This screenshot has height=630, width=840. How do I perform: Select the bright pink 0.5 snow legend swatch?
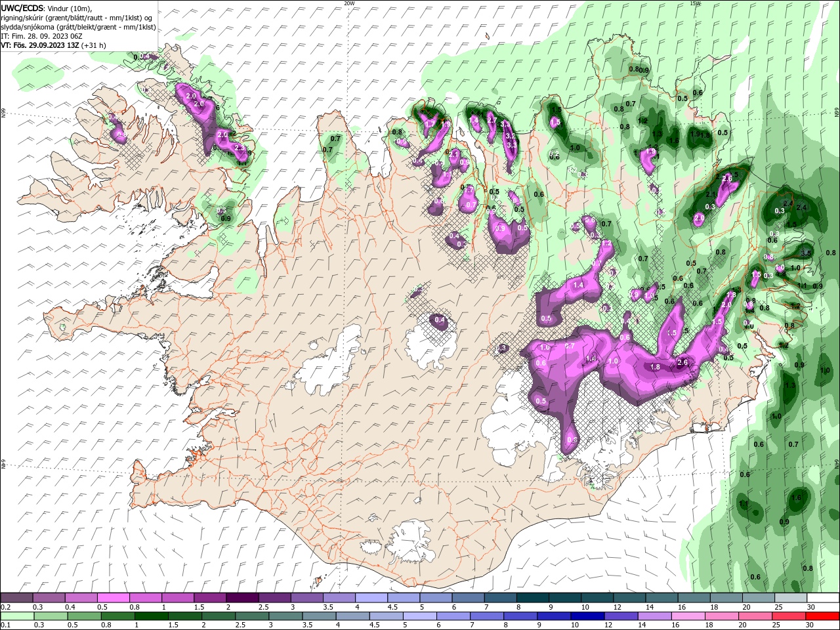pyautogui.click(x=113, y=598)
